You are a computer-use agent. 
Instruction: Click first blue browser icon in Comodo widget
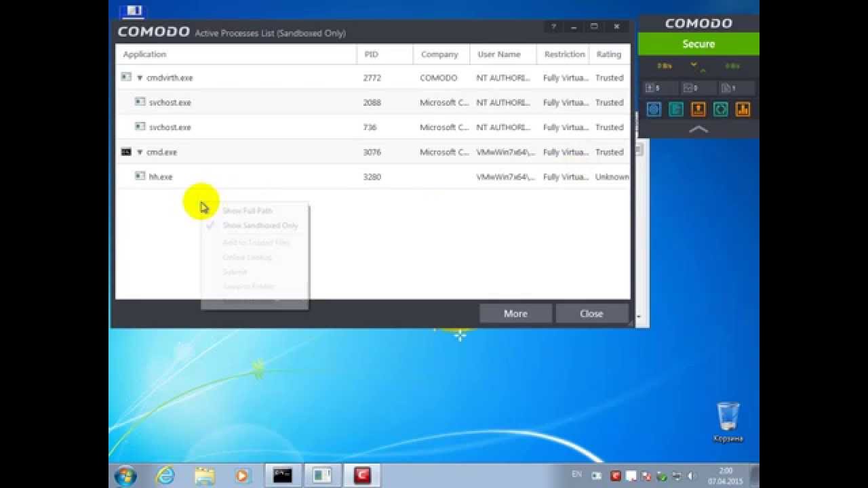coord(654,109)
